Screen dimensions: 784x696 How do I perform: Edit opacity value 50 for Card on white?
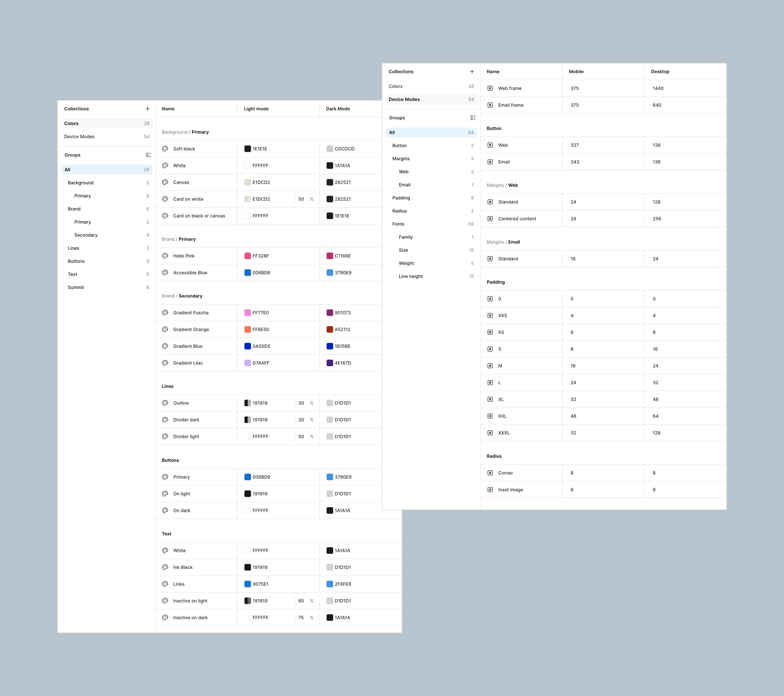pos(301,199)
